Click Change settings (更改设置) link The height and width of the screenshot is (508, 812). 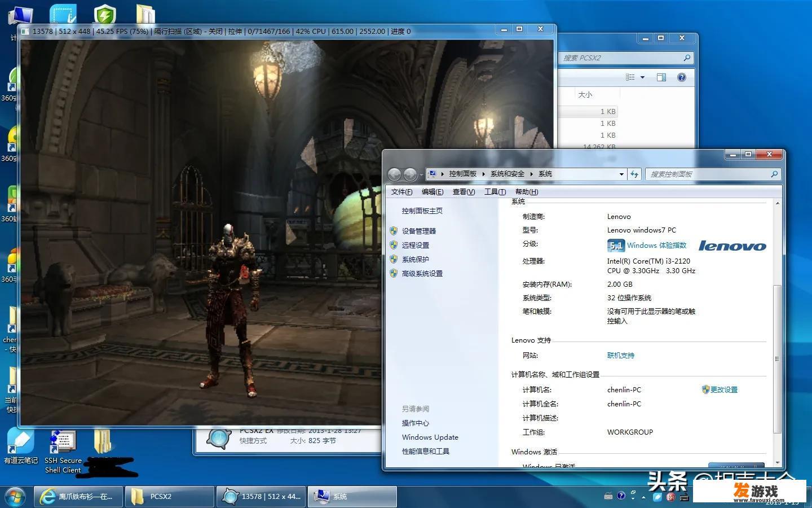pos(723,389)
